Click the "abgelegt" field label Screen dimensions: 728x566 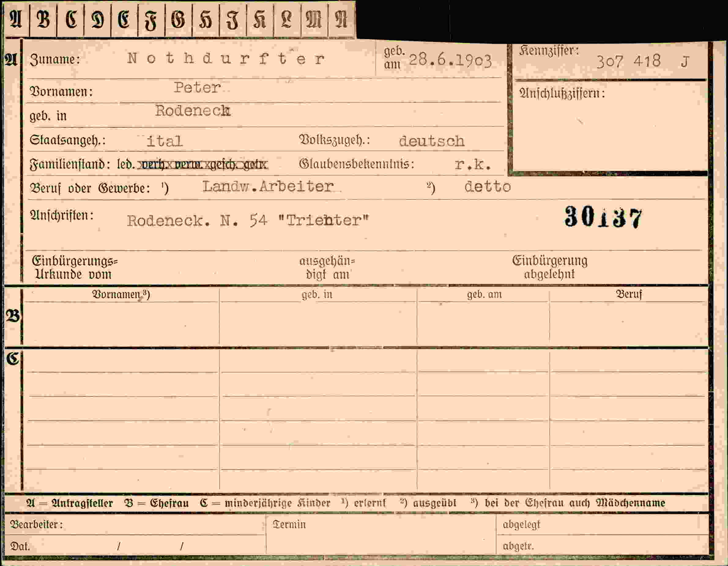click(x=521, y=525)
